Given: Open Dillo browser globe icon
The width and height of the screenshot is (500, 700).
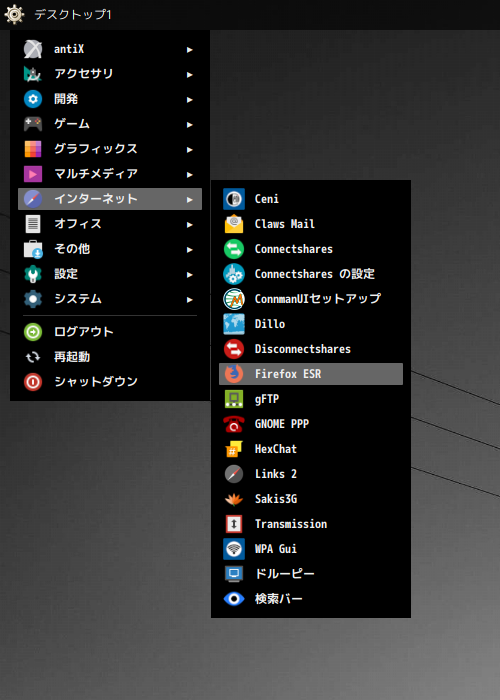Looking at the screenshot, I should (234, 324).
